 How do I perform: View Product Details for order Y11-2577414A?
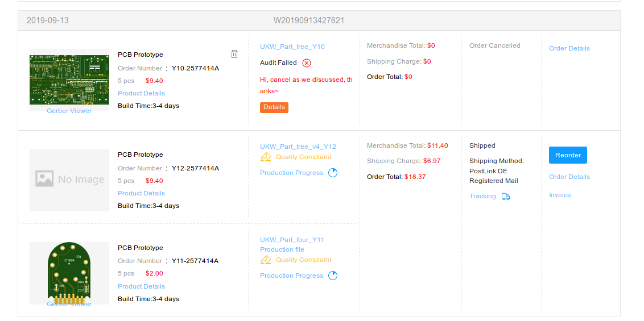click(x=141, y=286)
